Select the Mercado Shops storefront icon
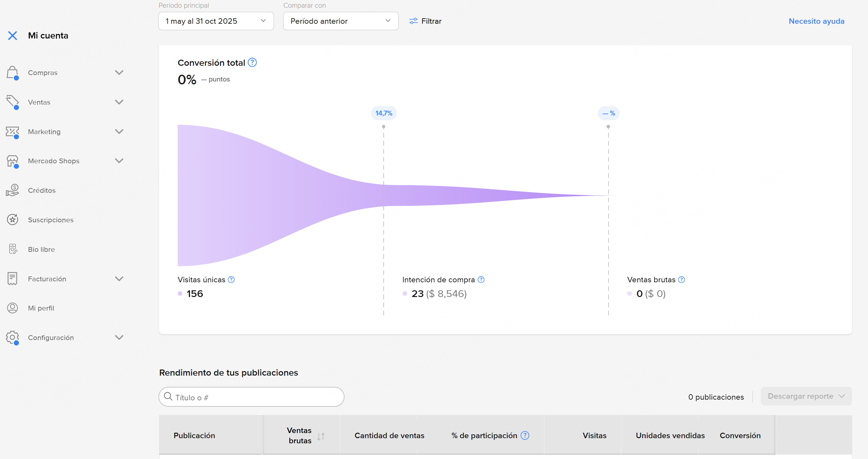This screenshot has height=459, width=868. (12, 161)
